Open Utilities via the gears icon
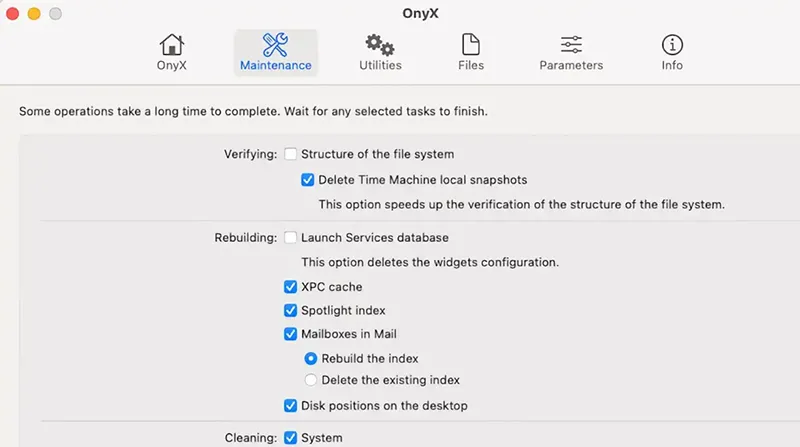The image size is (800, 447). click(x=380, y=45)
